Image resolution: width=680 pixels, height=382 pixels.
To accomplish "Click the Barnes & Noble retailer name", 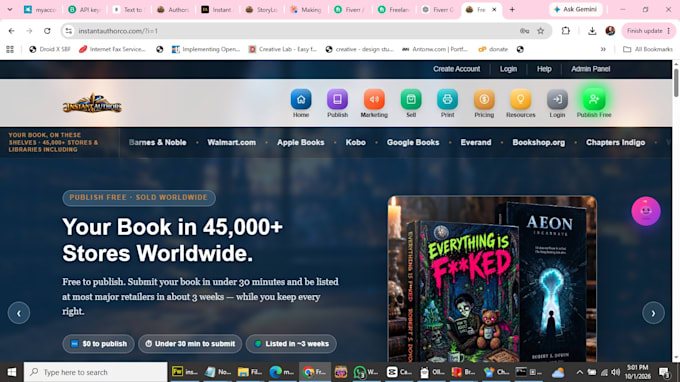I will point(157,143).
